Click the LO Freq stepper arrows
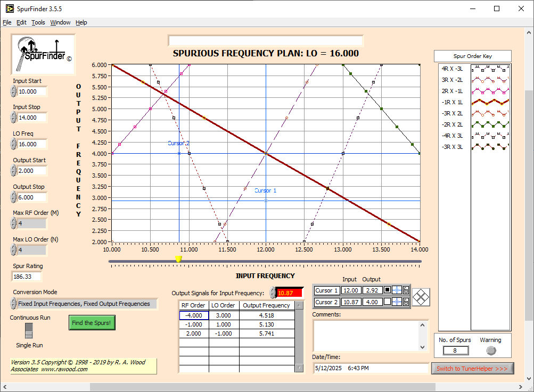The height and width of the screenshot is (392, 534). pyautogui.click(x=13, y=144)
